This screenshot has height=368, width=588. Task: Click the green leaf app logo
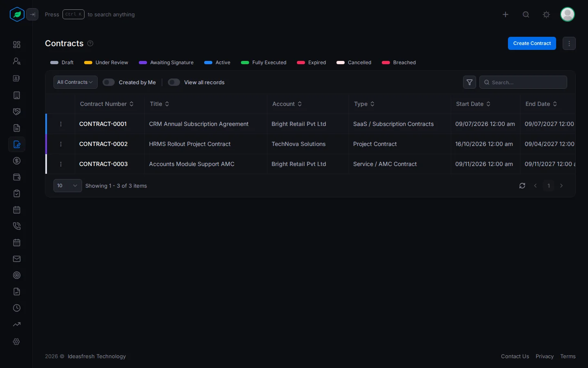click(x=17, y=14)
